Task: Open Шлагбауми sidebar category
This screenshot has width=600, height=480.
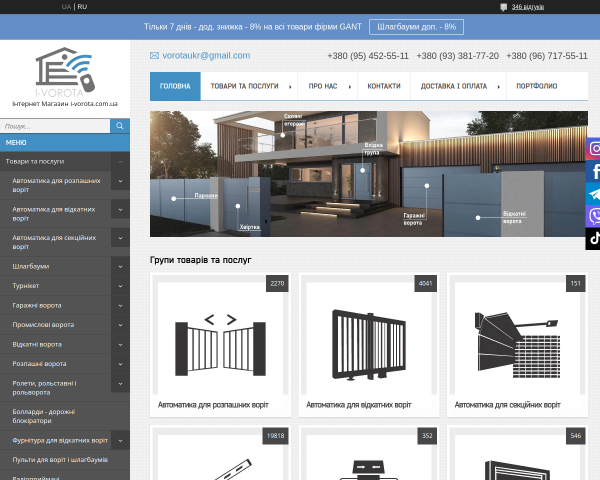Action: coord(31,266)
